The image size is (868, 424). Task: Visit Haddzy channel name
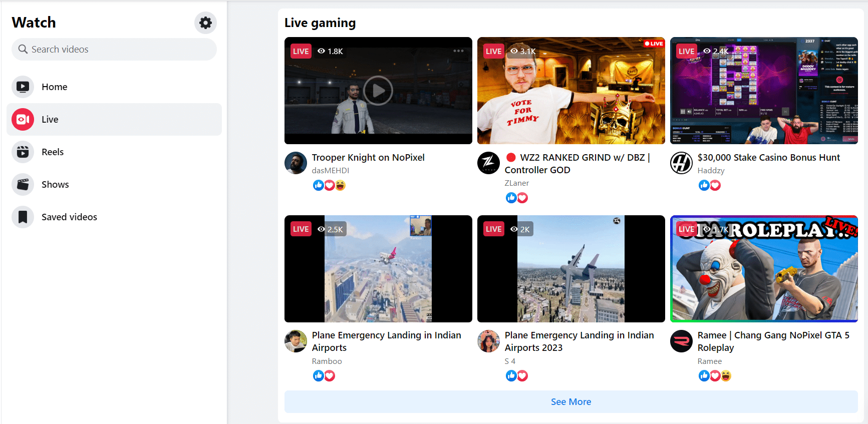711,171
